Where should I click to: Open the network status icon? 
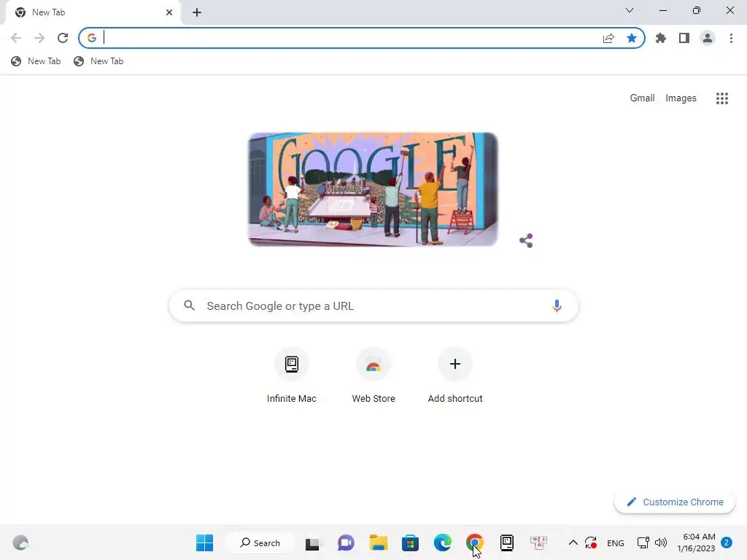tap(643, 542)
